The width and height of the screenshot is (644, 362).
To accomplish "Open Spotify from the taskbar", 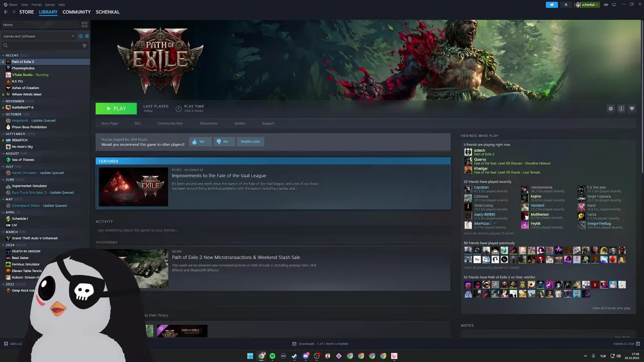I will coord(272,356).
